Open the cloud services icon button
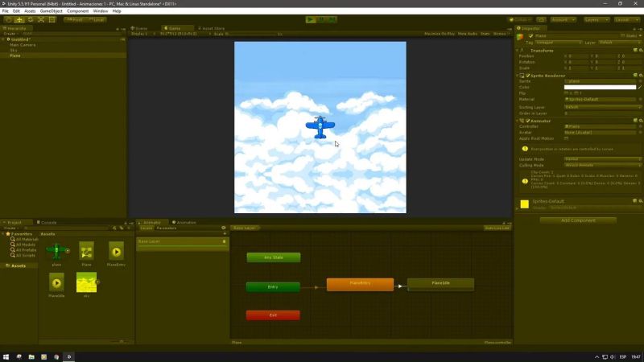Image resolution: width=644 pixels, height=362 pixels. [541, 19]
